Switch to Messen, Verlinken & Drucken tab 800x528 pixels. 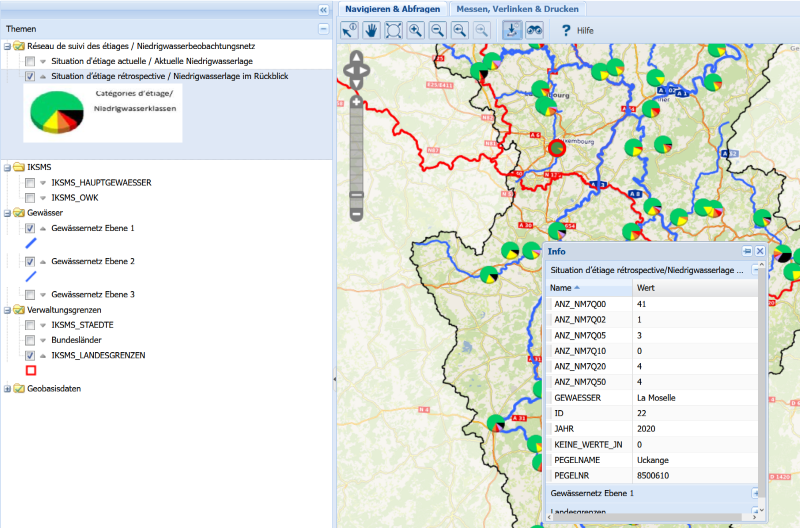(517, 8)
